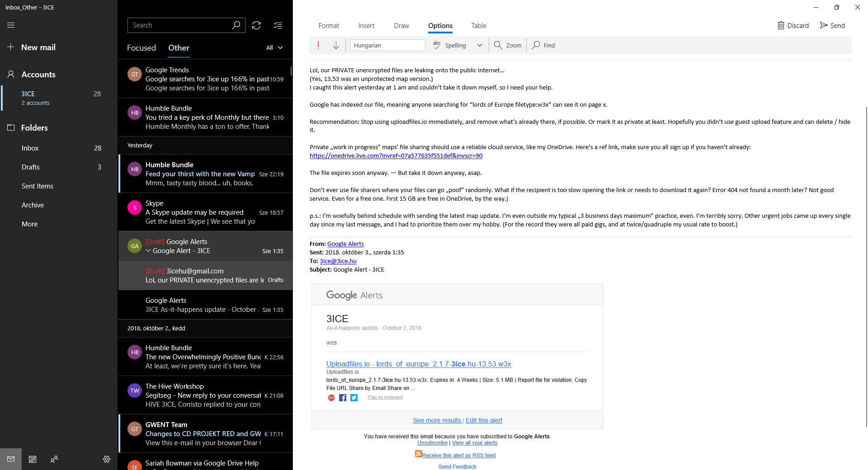Switch to the Insert tab

pyautogui.click(x=366, y=26)
